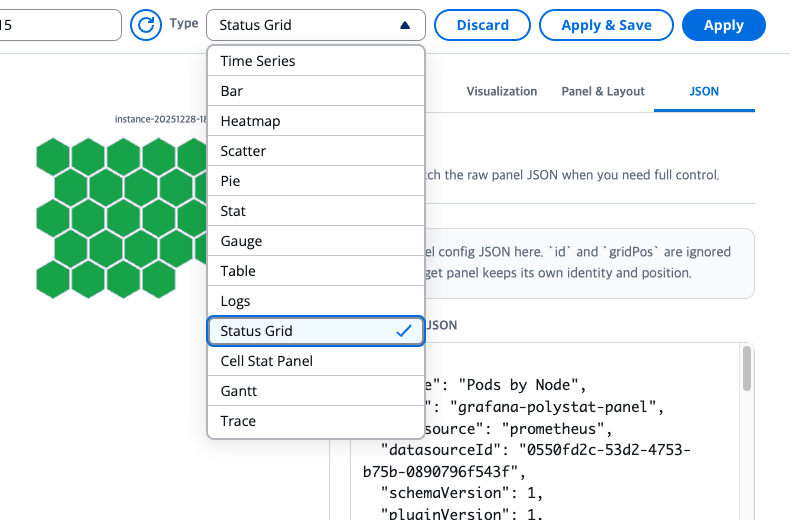Choose Cell Stat Panel option
The image size is (800, 520).
click(x=316, y=361)
